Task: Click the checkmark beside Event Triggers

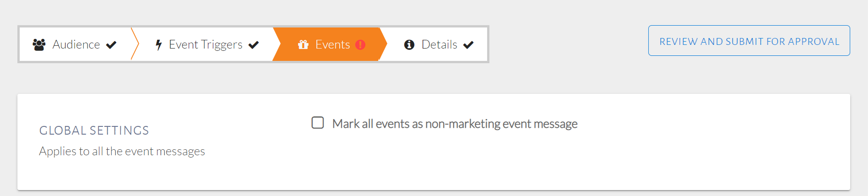Action: (254, 45)
